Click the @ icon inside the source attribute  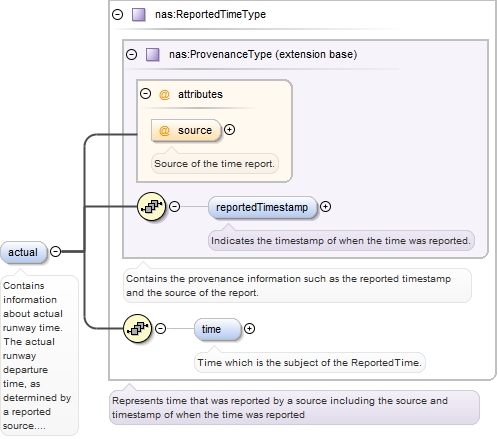click(x=164, y=130)
